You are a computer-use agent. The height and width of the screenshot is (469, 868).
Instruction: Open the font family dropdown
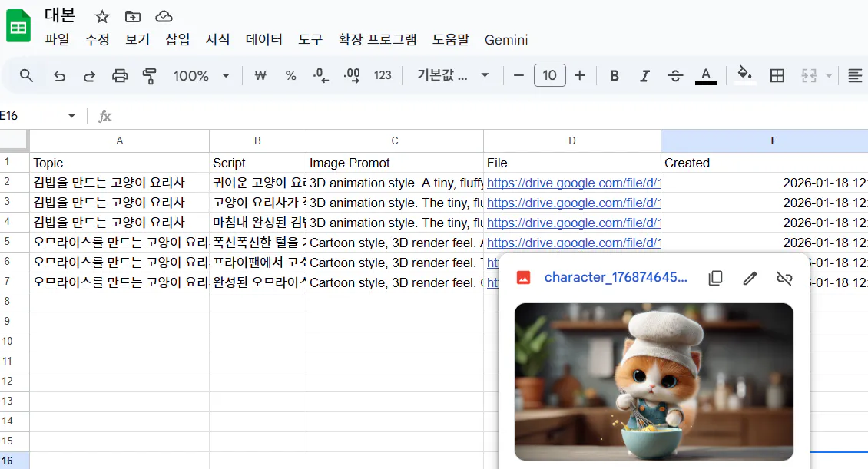pyautogui.click(x=452, y=75)
